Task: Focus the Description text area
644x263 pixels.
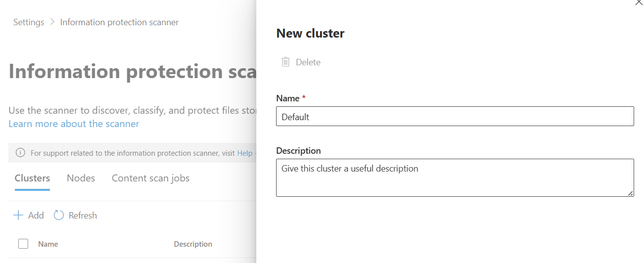Action: (454, 178)
